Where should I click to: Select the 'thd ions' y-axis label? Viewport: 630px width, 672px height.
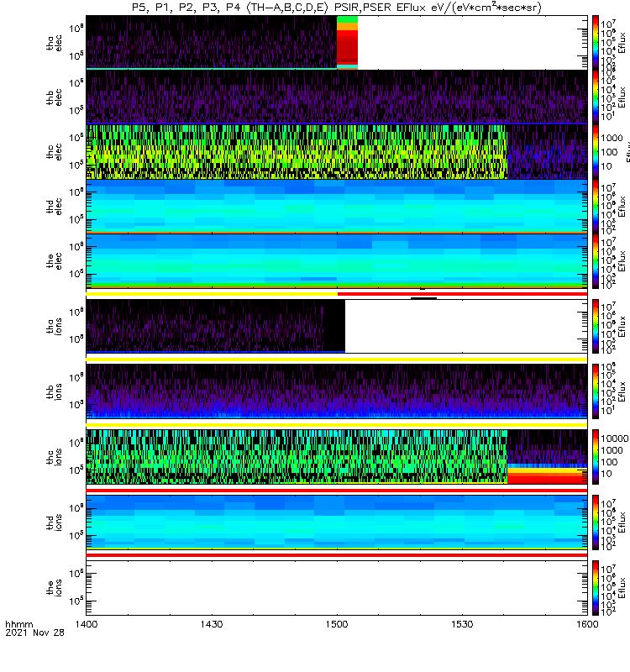point(55,522)
